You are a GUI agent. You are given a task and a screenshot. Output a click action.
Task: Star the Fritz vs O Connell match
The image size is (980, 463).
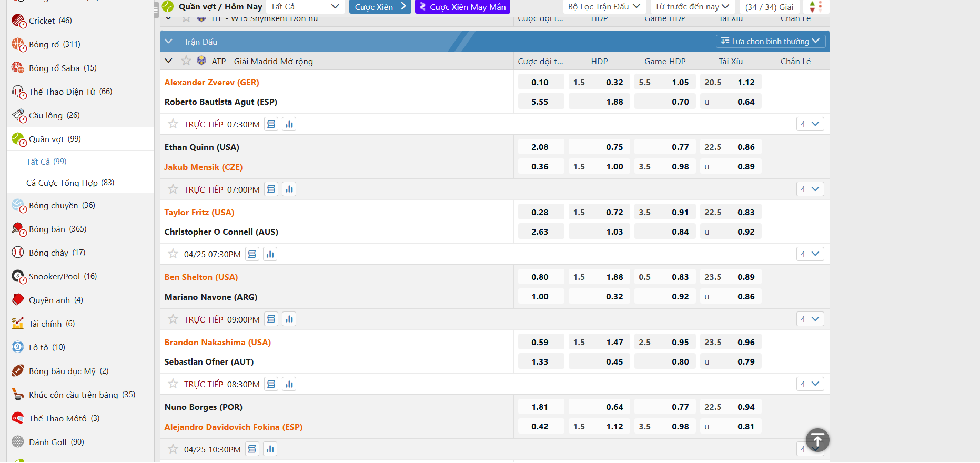pyautogui.click(x=173, y=254)
